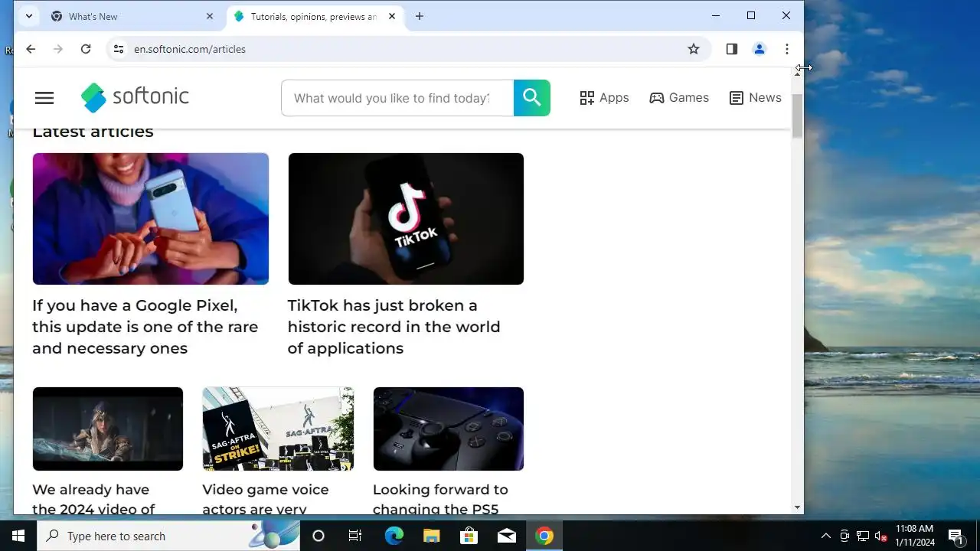The image size is (980, 551).
Task: Open the notification center
Action: 955,536
